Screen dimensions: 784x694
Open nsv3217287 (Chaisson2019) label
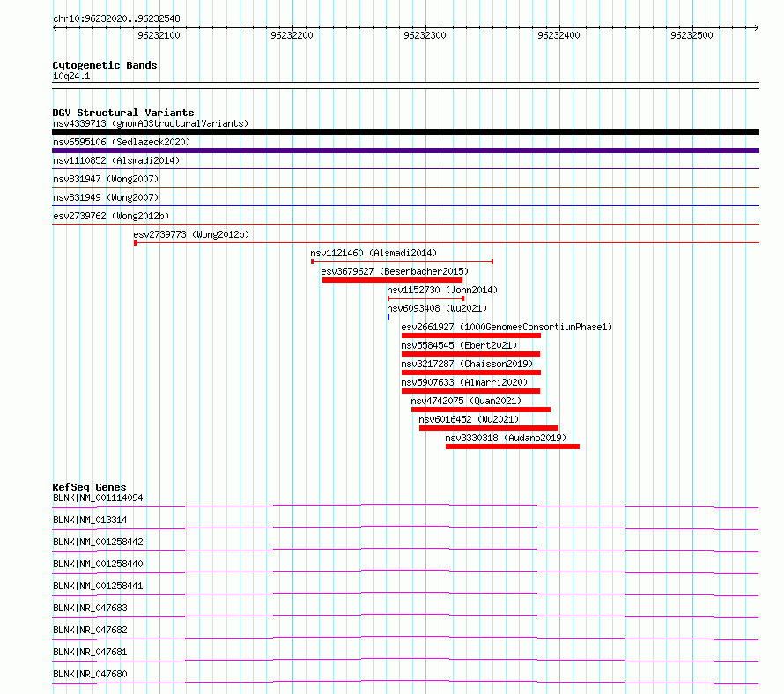tap(467, 364)
